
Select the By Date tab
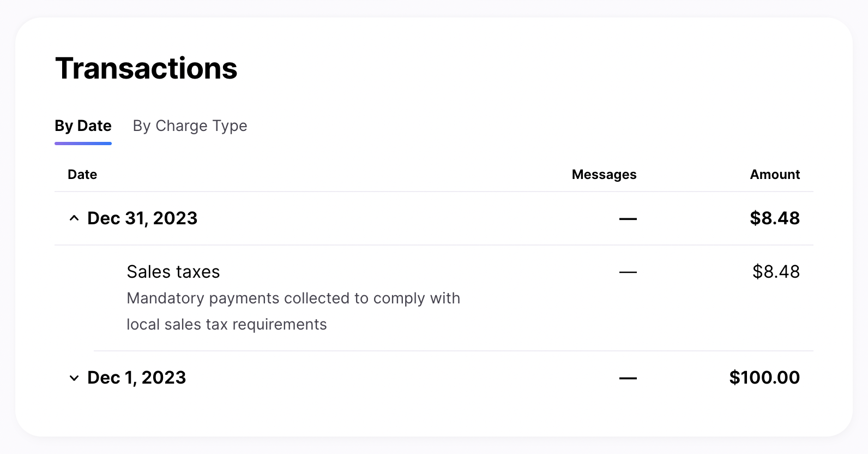83,126
